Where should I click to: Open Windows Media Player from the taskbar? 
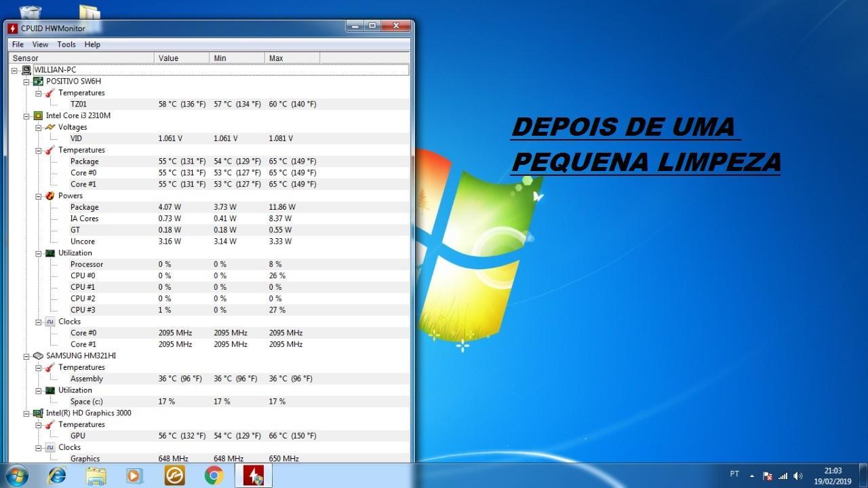[135, 476]
